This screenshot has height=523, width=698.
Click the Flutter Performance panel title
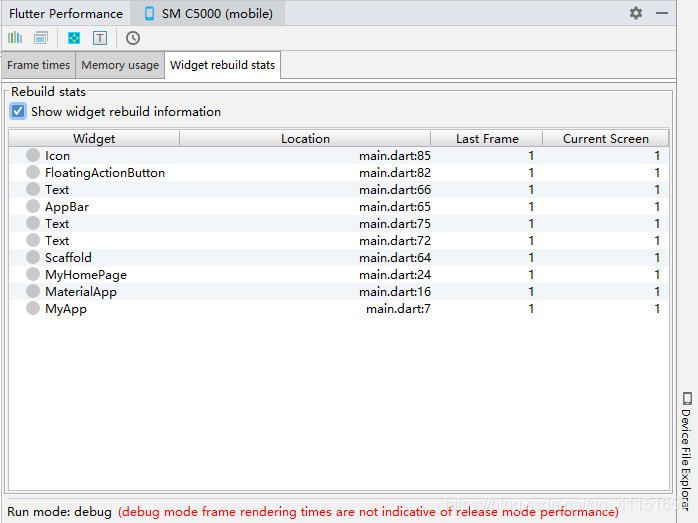click(66, 14)
